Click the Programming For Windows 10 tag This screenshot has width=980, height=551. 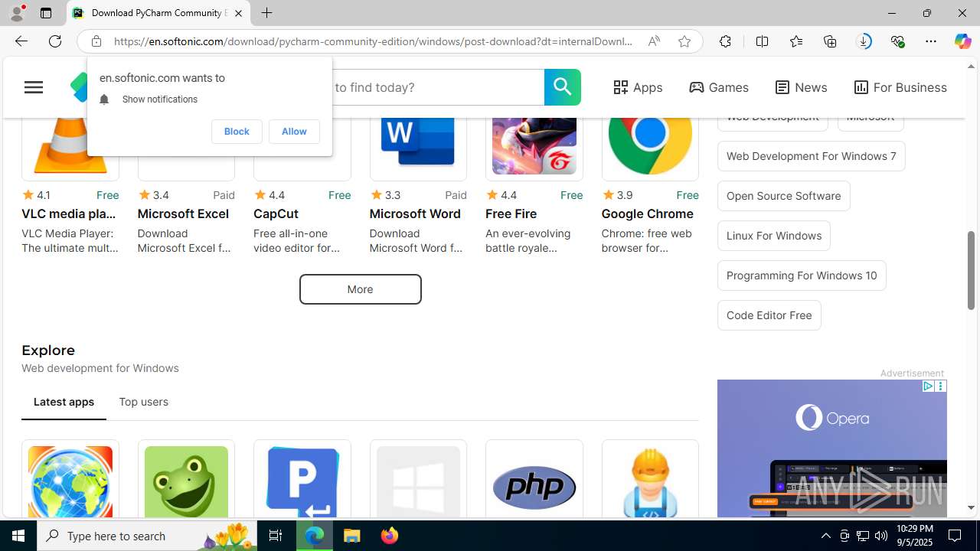(802, 275)
